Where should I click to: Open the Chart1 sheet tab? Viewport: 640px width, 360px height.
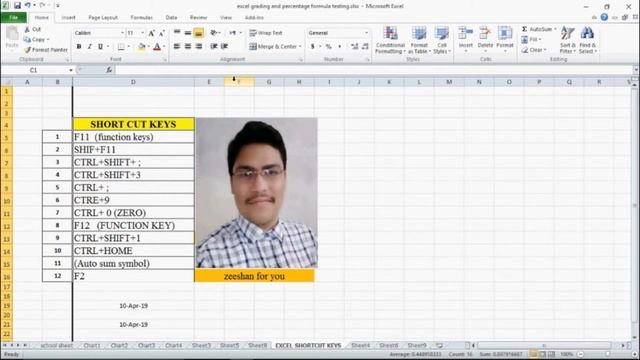pyautogui.click(x=92, y=345)
